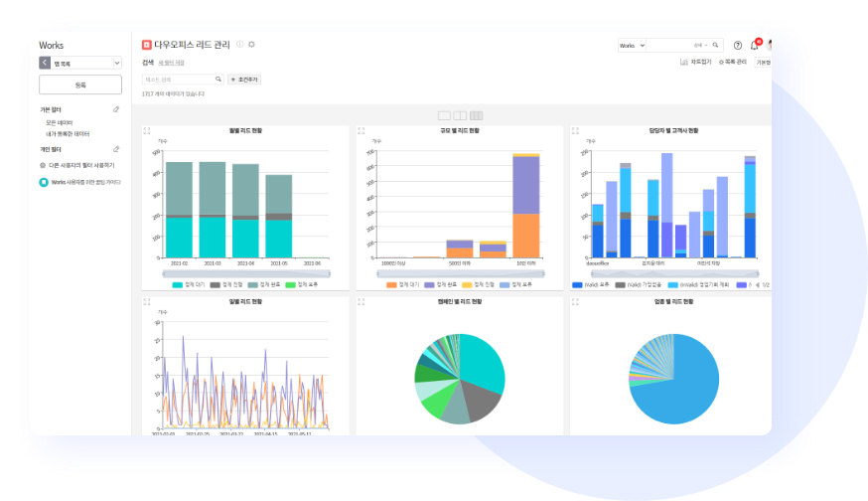Click the 월별 리드 chart zoom slider
The image size is (868, 501).
(x=246, y=273)
